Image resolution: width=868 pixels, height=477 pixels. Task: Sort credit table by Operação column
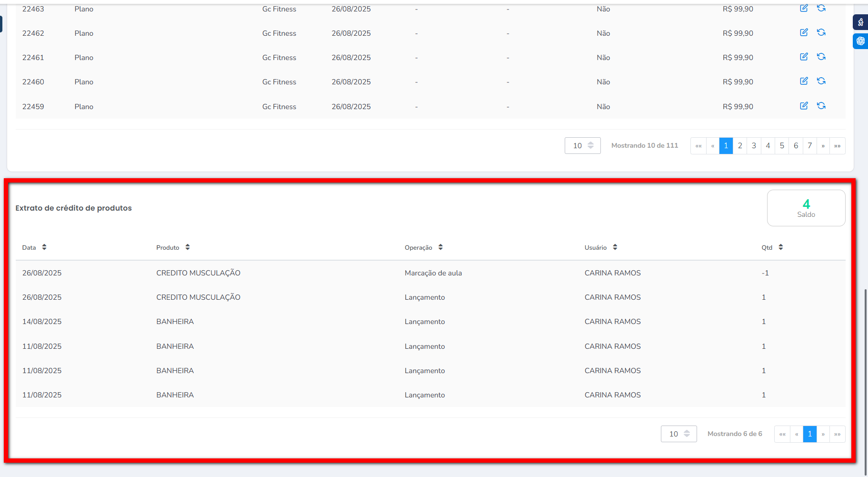[440, 247]
